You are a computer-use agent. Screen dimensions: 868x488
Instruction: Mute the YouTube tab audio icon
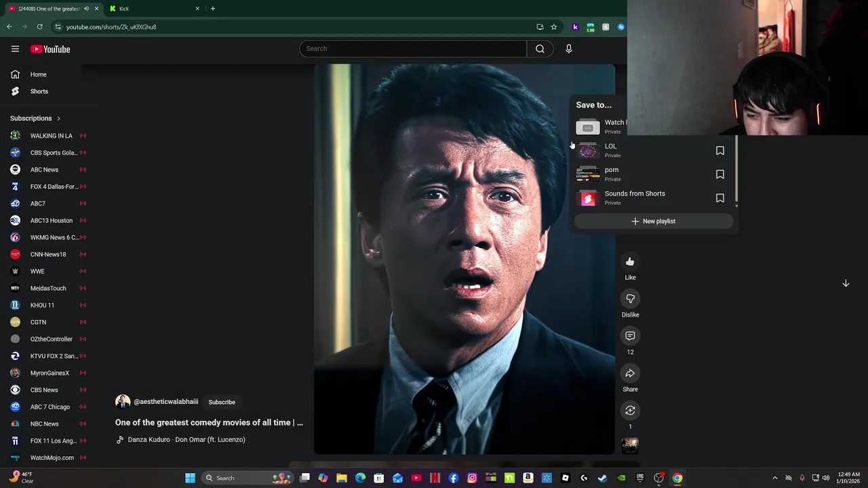pos(86,9)
